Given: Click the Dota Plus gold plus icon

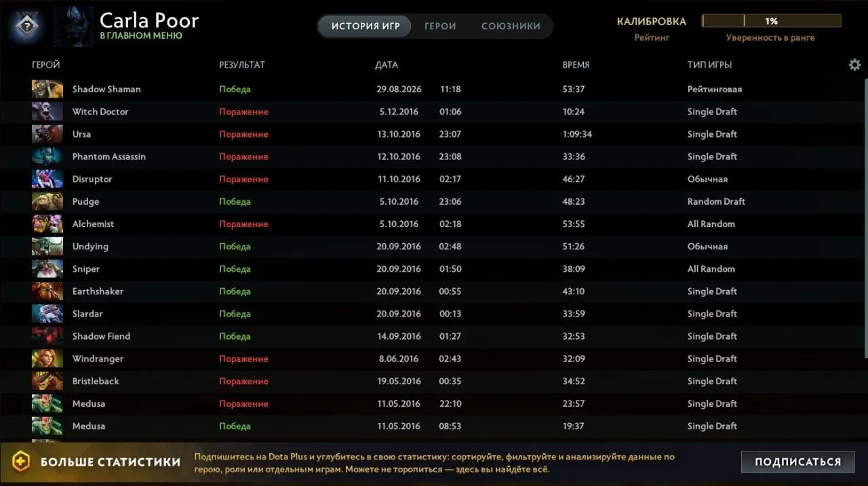Looking at the screenshot, I should tap(22, 462).
